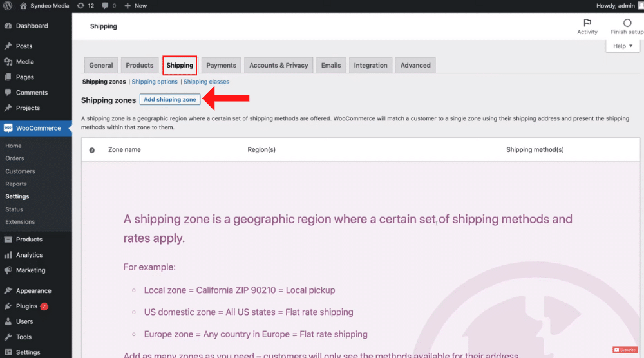Click the Shipping page title text

click(x=104, y=26)
